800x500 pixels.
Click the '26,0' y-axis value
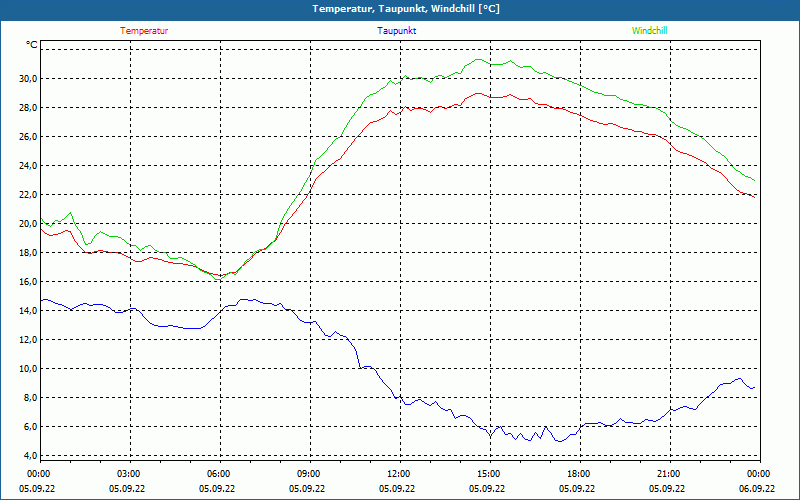click(28, 137)
